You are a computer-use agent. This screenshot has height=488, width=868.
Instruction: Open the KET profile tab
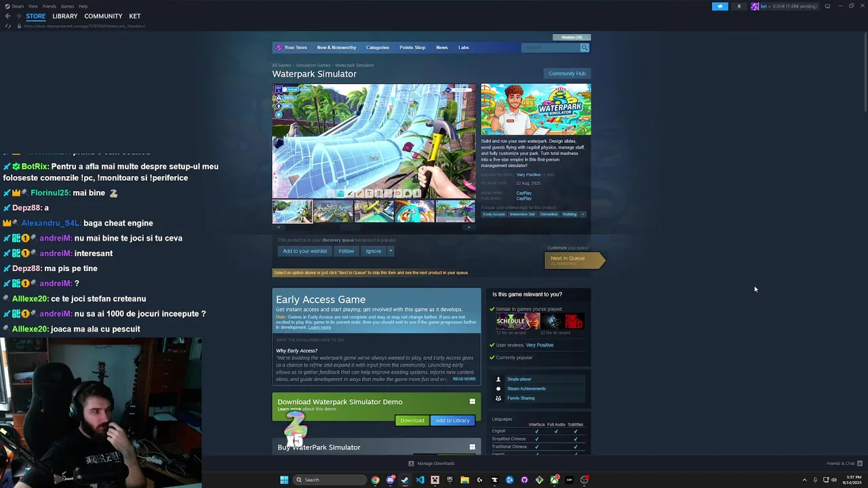[x=135, y=16]
